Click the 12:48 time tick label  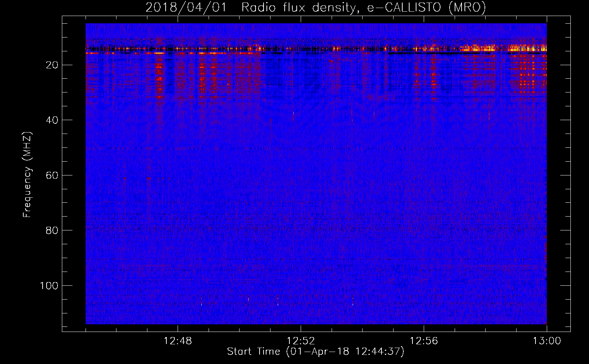(178, 341)
